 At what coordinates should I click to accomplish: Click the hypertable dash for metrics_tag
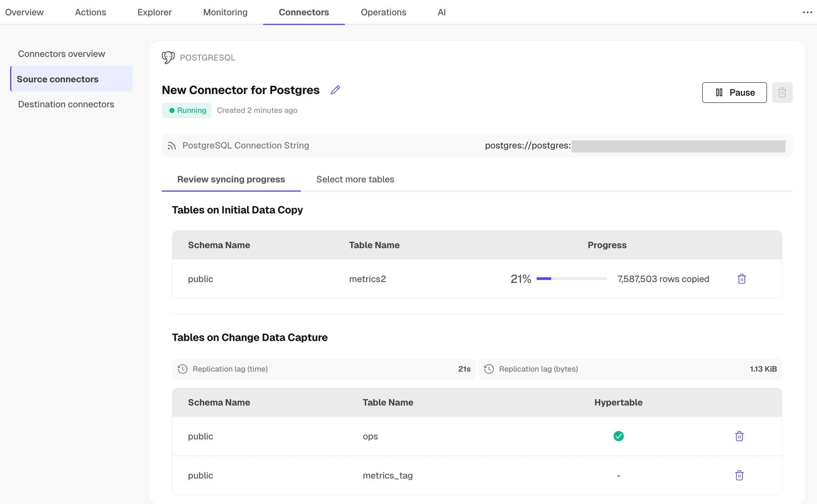pyautogui.click(x=618, y=476)
